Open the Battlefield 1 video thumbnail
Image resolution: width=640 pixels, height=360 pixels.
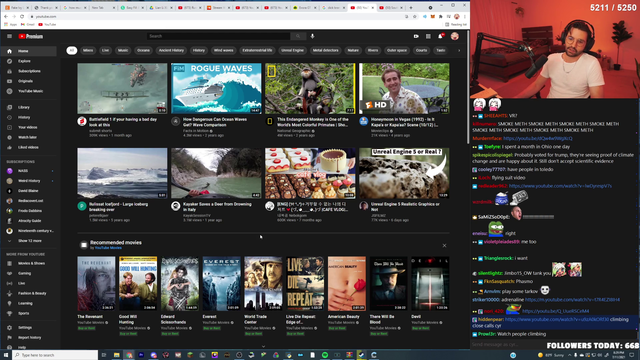tap(122, 89)
